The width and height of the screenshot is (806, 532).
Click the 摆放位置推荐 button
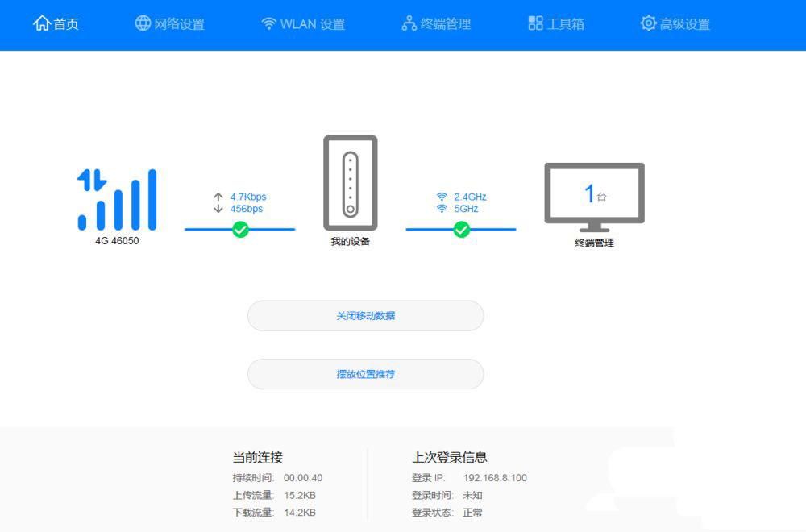[x=365, y=374]
